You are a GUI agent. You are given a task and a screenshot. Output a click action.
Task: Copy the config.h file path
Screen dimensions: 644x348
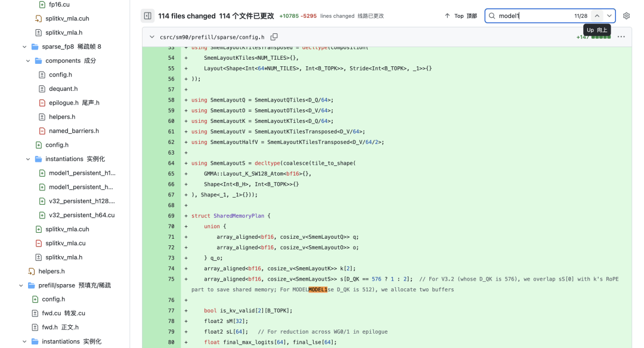point(274,37)
